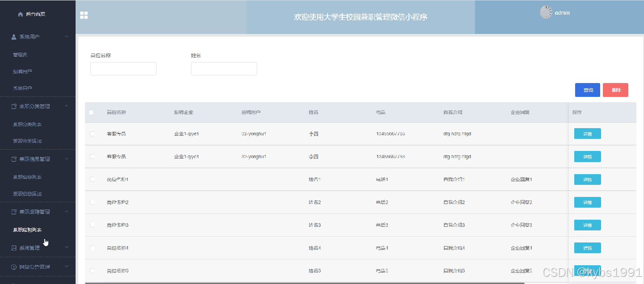Click the edit icon beside 兼职应聘管理
644x284 pixels.
coord(14,212)
